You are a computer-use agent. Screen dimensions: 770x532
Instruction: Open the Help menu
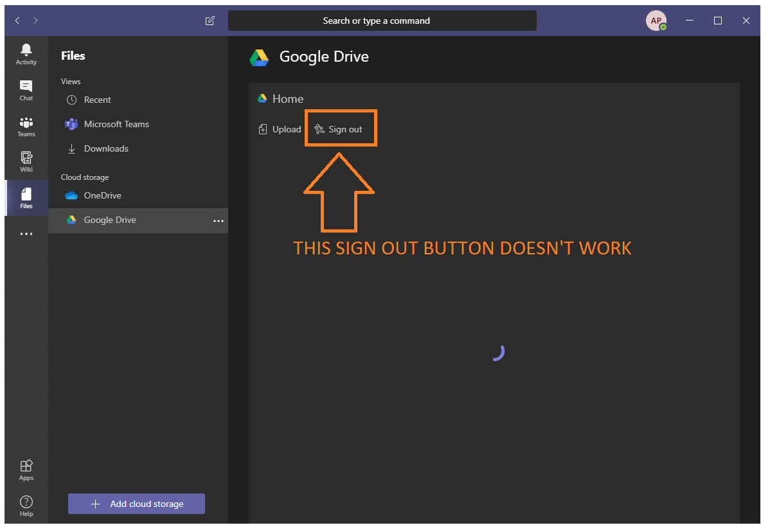[26, 506]
